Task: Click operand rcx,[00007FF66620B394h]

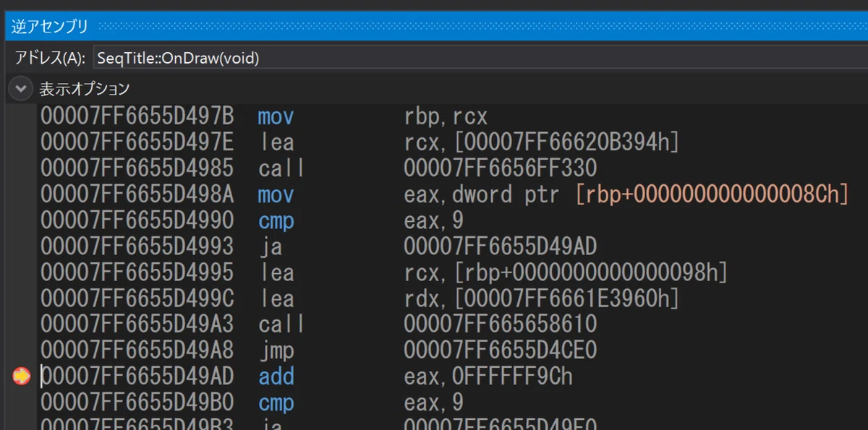Action: coord(542,142)
